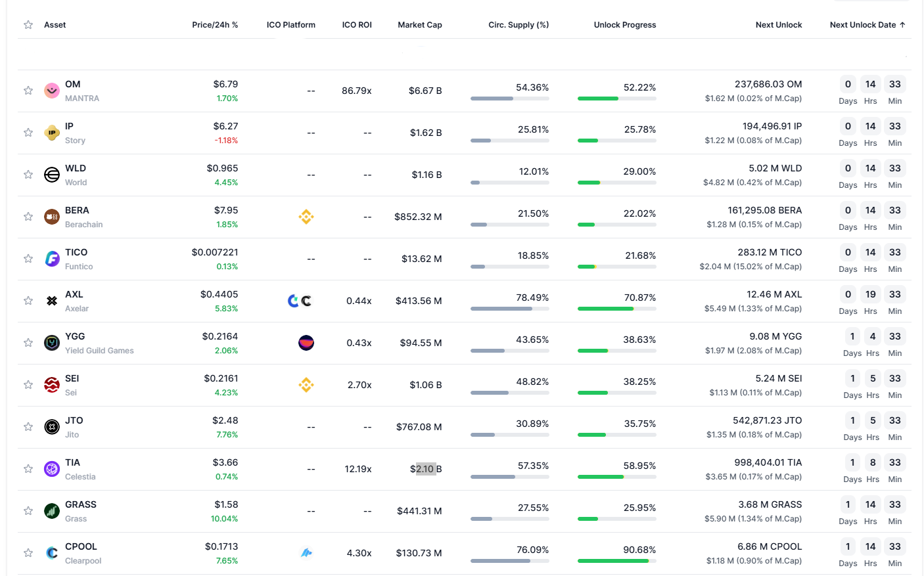Image resolution: width=924 pixels, height=576 pixels.
Task: Open the JTO Jito logo
Action: coord(52,427)
